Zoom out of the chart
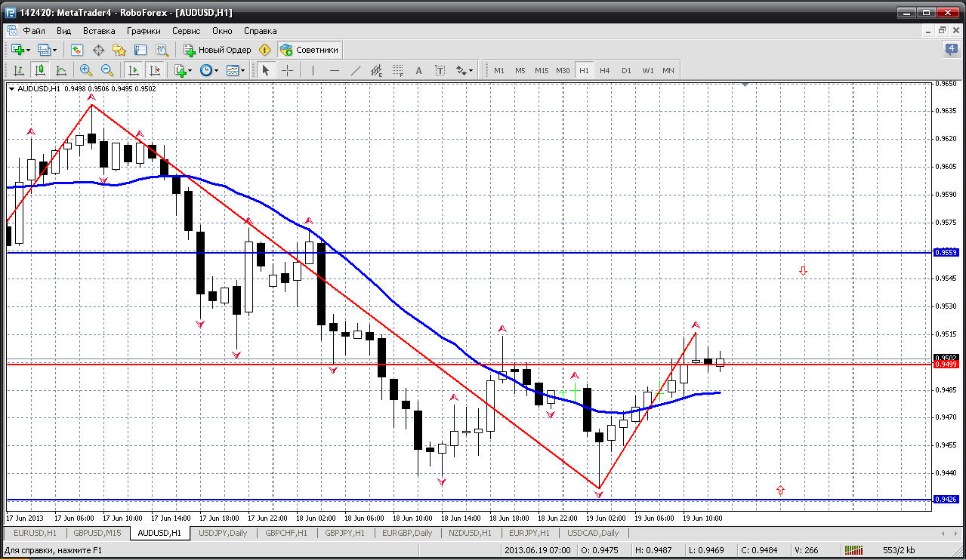This screenshot has width=966, height=560. point(107,70)
